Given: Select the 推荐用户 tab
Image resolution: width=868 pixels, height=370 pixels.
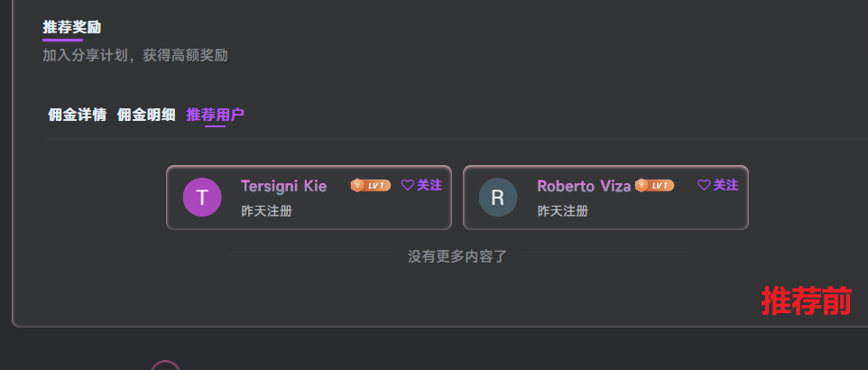Looking at the screenshot, I should (x=215, y=115).
